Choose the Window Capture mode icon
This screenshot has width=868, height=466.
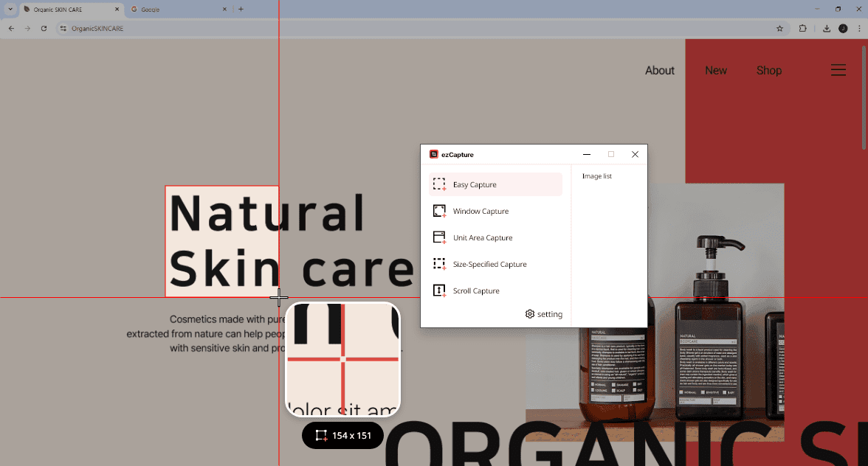point(439,211)
